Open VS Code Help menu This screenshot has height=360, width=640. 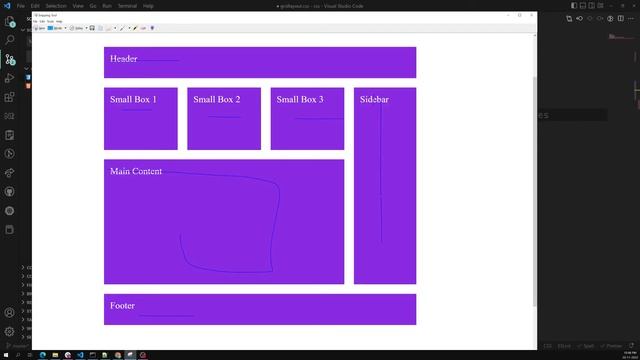[x=148, y=6]
